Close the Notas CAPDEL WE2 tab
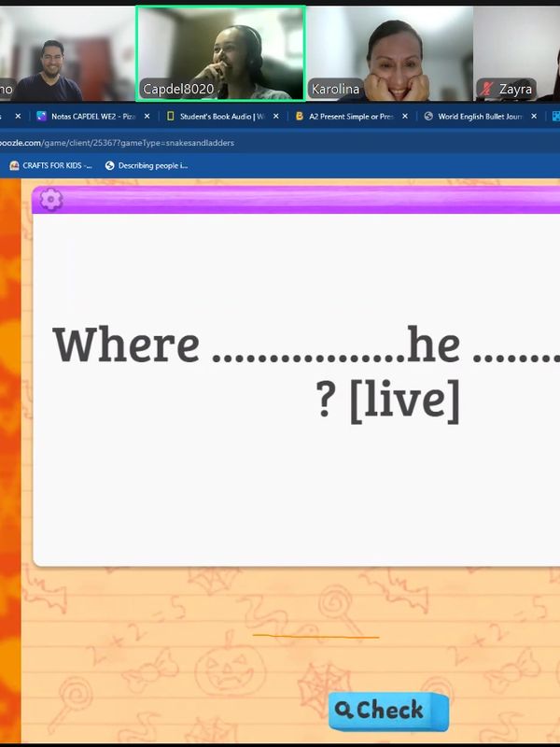The image size is (560, 747). tap(147, 116)
